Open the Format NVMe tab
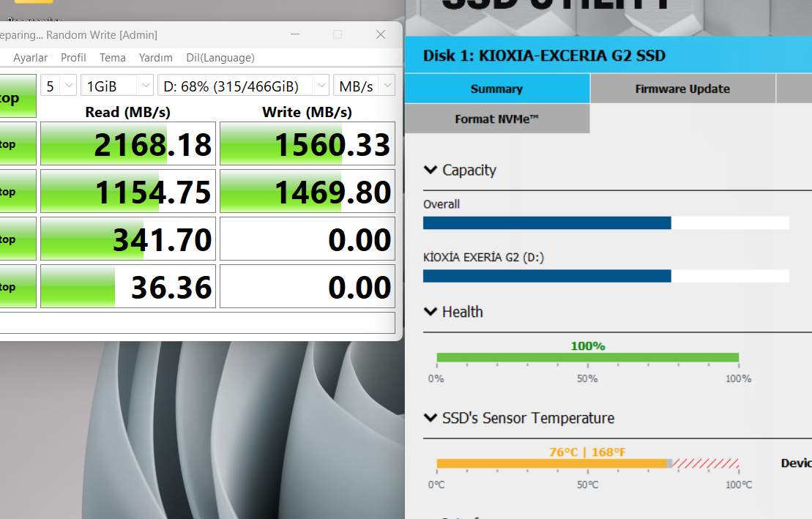This screenshot has height=519, width=812. coord(497,119)
